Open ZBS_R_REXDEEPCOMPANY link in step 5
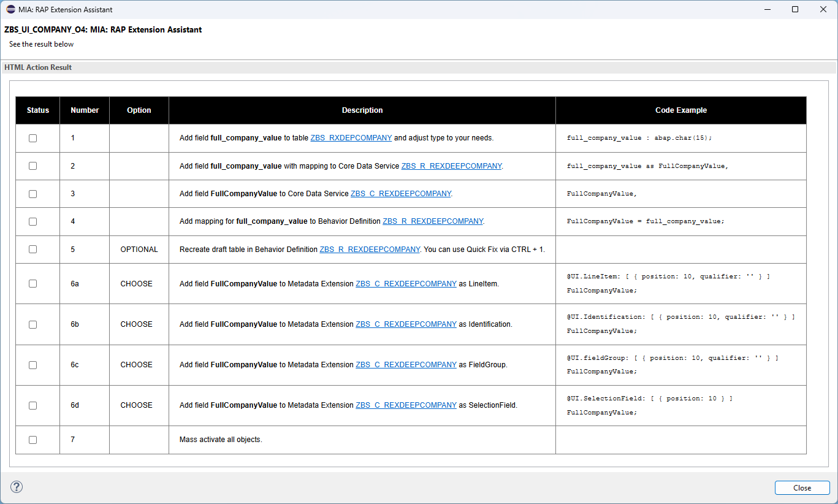Viewport: 838px width, 504px height. pyautogui.click(x=370, y=250)
